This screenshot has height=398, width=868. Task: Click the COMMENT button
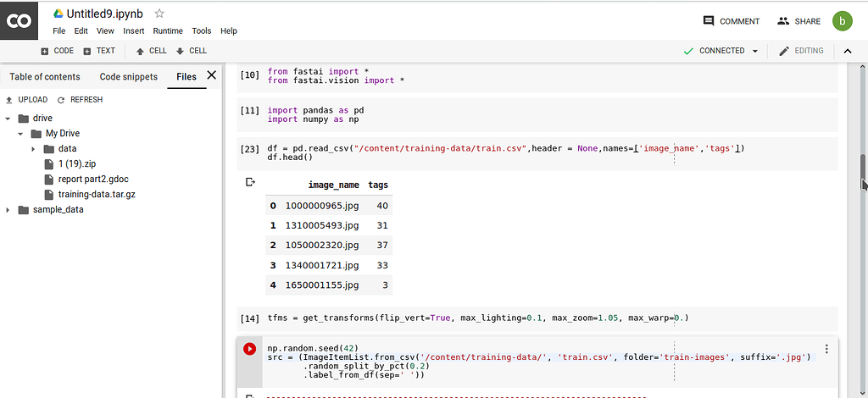coord(732,21)
